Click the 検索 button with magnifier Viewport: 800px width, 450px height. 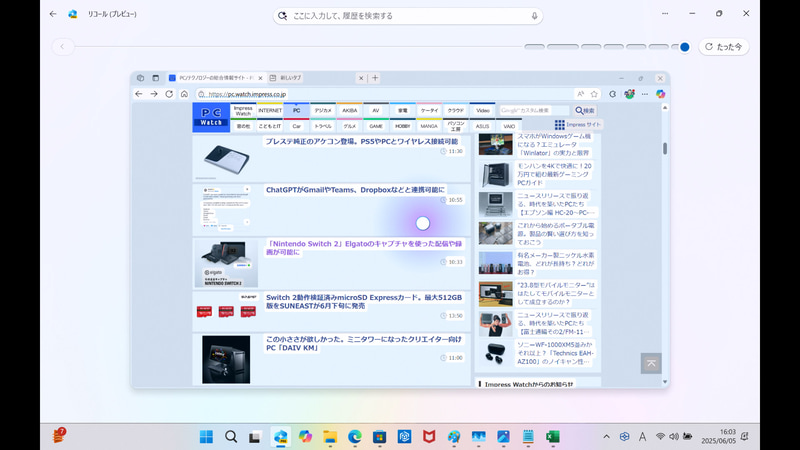(x=585, y=110)
